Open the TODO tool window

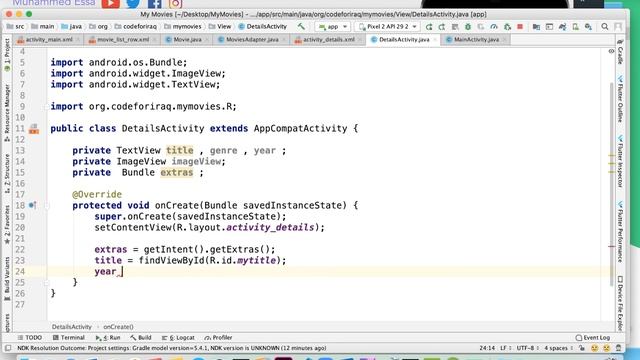(x=30, y=338)
